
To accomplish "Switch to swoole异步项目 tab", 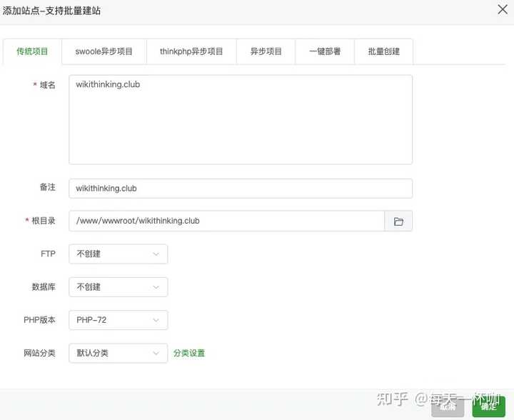I will (104, 51).
